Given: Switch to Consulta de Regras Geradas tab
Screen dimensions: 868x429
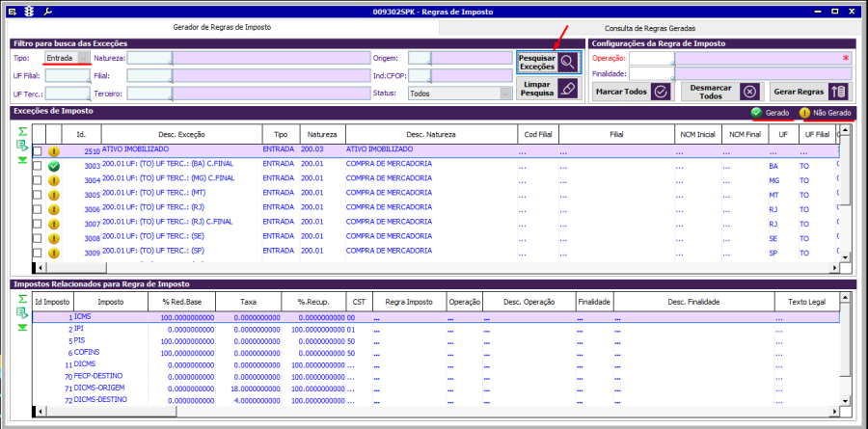Looking at the screenshot, I should (x=649, y=29).
